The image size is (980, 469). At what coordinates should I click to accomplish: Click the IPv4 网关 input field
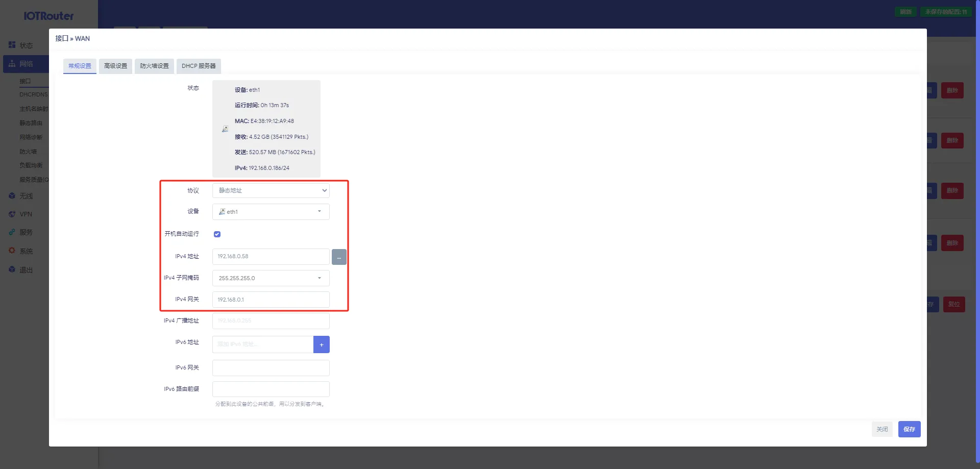(271, 300)
